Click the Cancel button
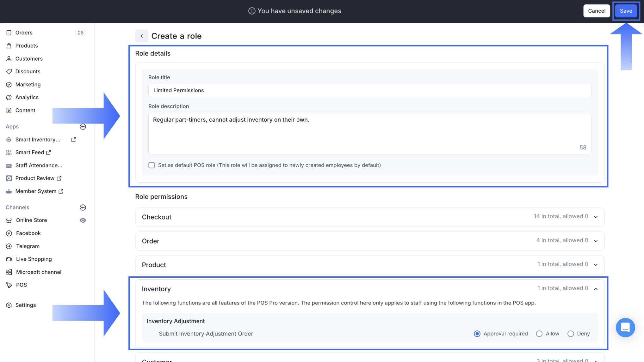 click(596, 11)
